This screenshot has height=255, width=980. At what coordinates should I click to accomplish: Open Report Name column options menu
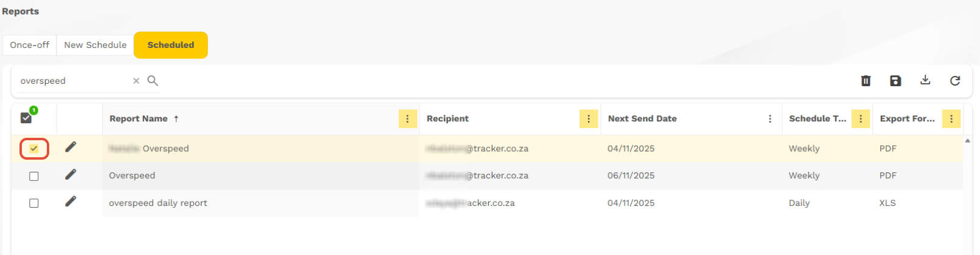(407, 119)
